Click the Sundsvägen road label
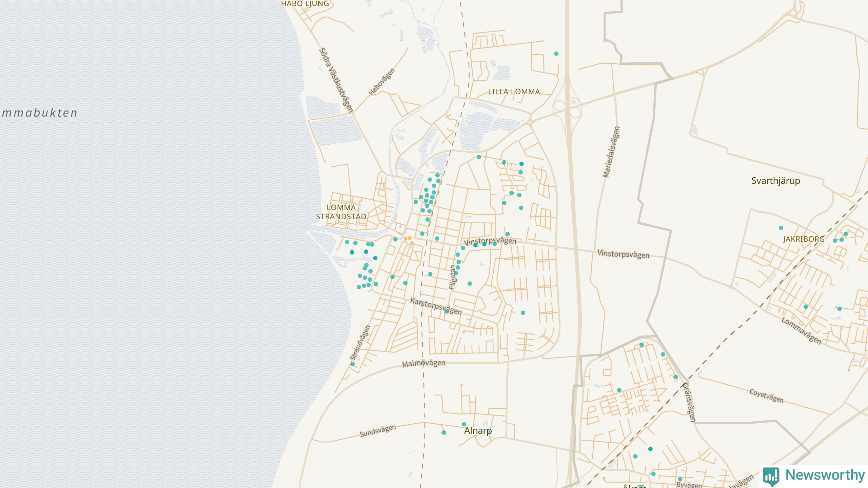 [377, 431]
